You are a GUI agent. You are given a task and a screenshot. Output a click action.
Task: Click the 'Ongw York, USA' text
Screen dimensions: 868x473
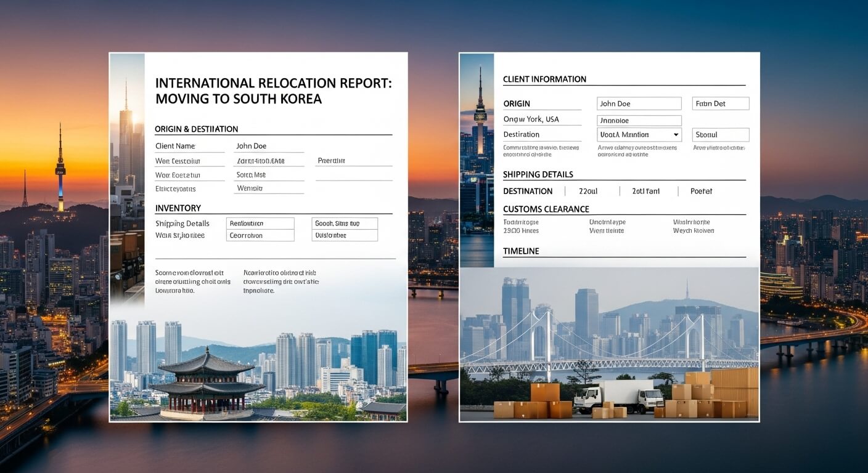[x=531, y=119]
